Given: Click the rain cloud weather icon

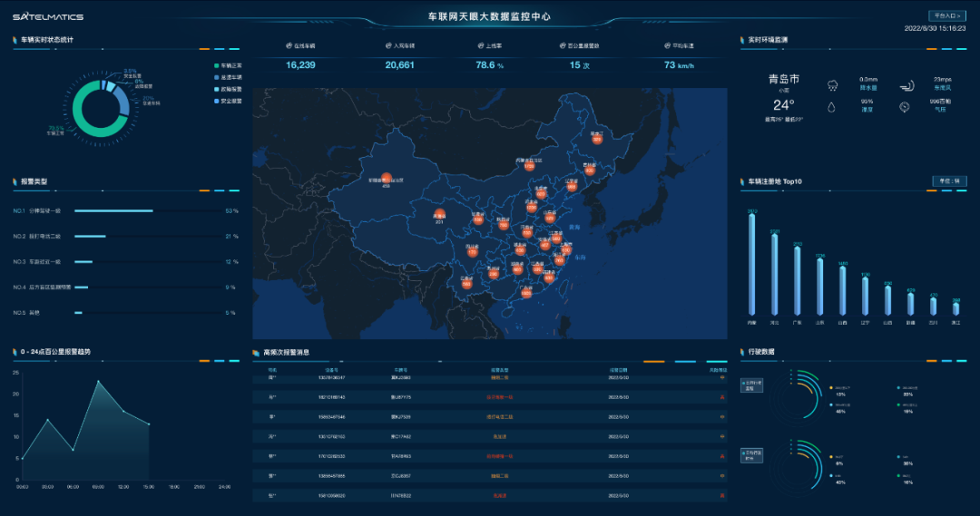Looking at the screenshot, I should click(x=832, y=85).
